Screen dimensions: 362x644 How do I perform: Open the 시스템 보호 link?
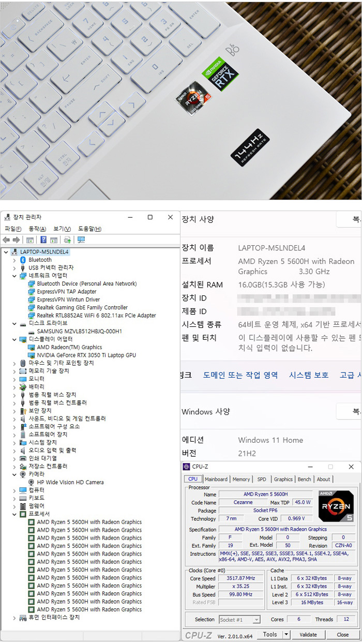point(309,375)
